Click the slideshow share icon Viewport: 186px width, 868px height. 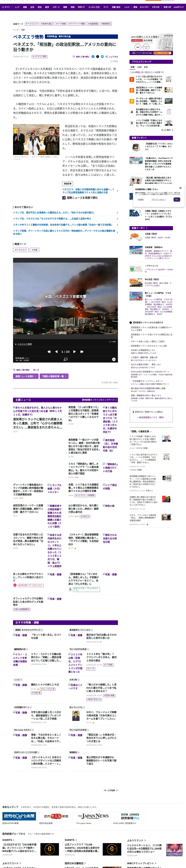click(x=114, y=359)
